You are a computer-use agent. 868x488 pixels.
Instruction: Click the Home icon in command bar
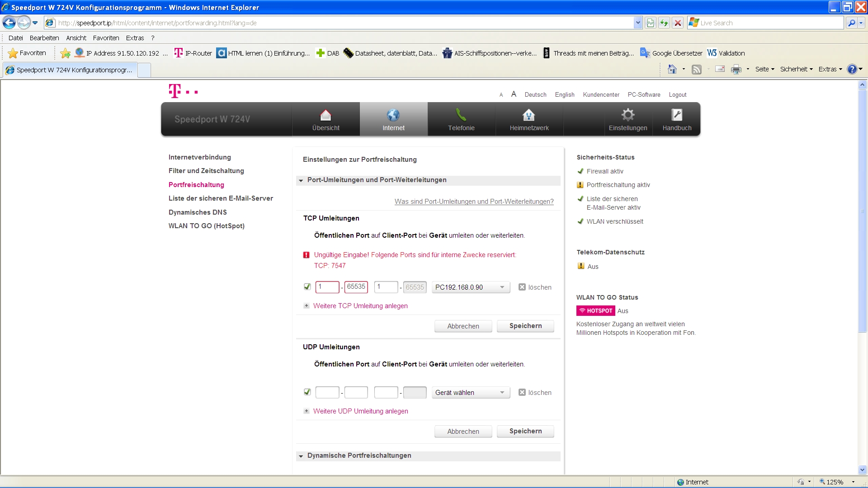coord(672,69)
